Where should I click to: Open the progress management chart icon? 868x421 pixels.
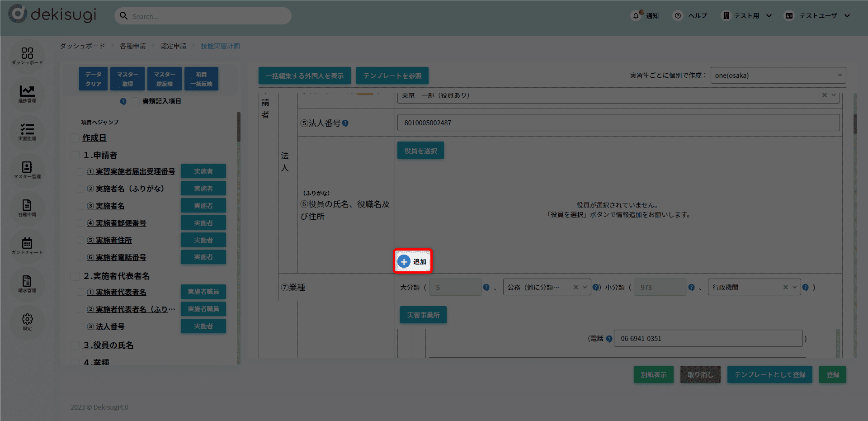click(27, 94)
